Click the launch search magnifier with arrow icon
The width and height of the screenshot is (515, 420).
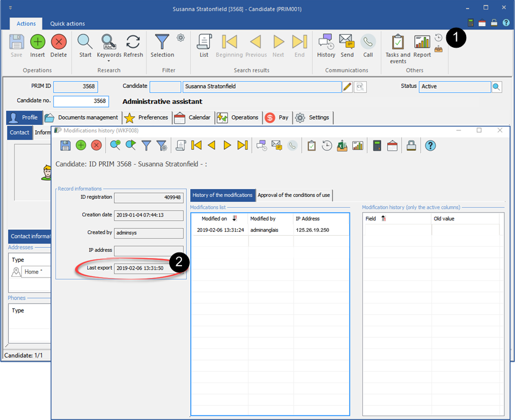pyautogui.click(x=131, y=145)
